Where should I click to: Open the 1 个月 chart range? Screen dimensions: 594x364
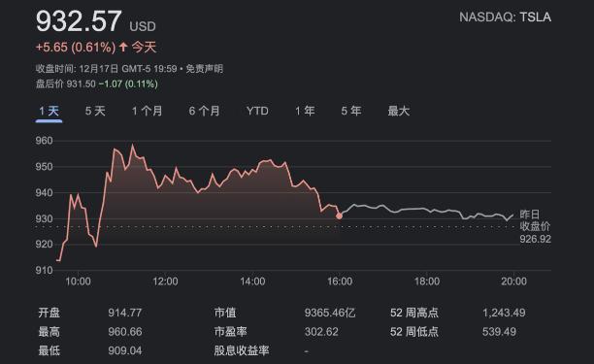tap(147, 111)
